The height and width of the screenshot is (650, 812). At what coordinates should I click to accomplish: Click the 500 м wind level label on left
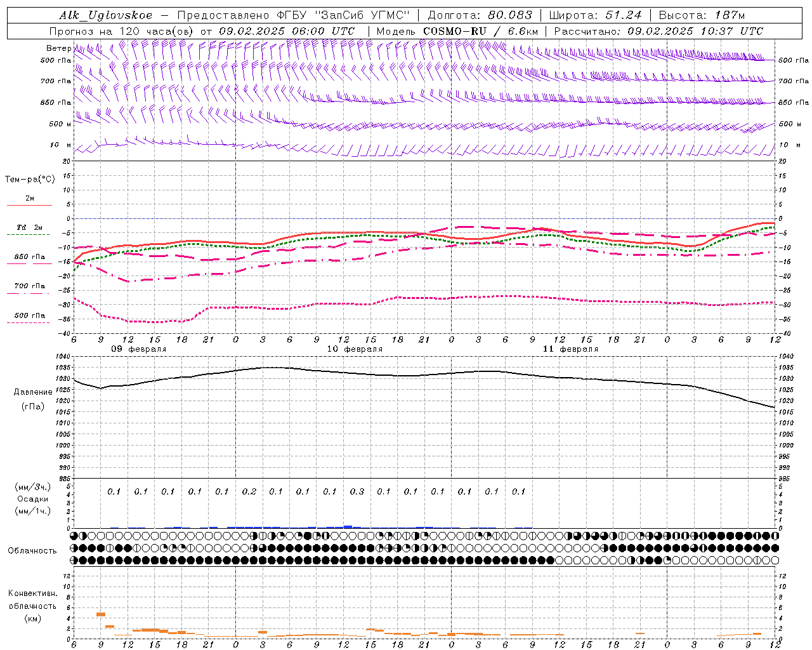pyautogui.click(x=60, y=124)
